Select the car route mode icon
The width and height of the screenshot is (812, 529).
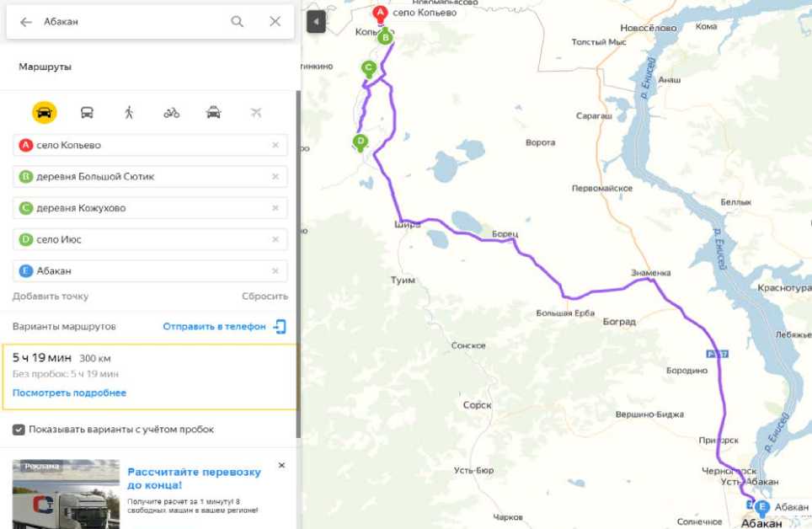tap(45, 112)
